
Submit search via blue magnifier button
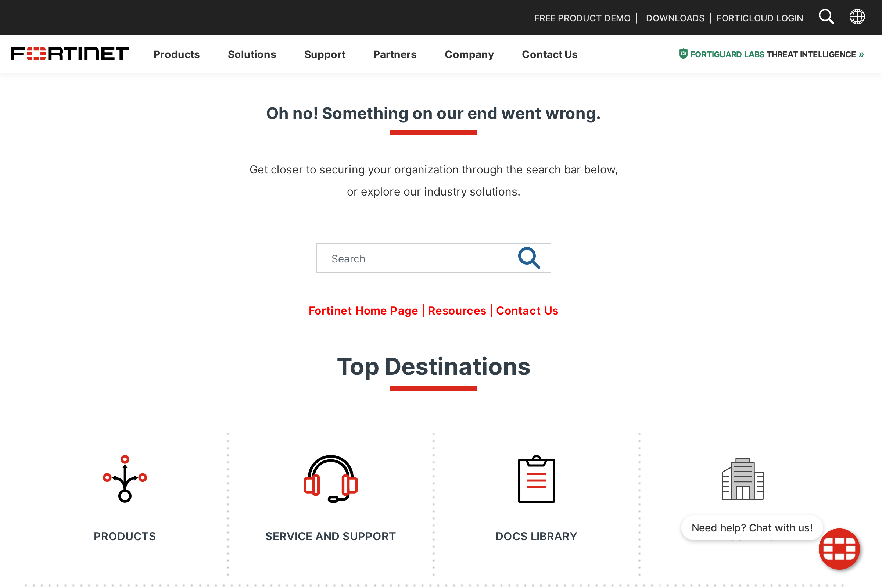pyautogui.click(x=529, y=258)
